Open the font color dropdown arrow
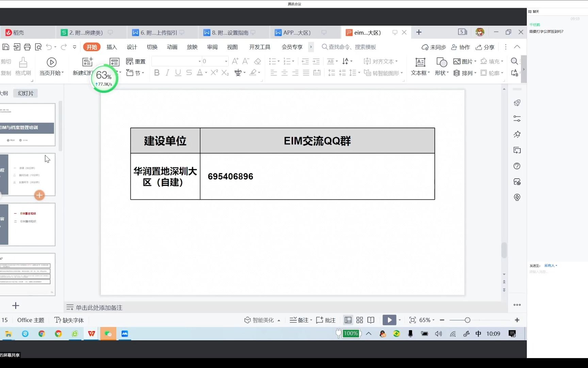Image resolution: width=588 pixels, height=368 pixels. coord(206,73)
